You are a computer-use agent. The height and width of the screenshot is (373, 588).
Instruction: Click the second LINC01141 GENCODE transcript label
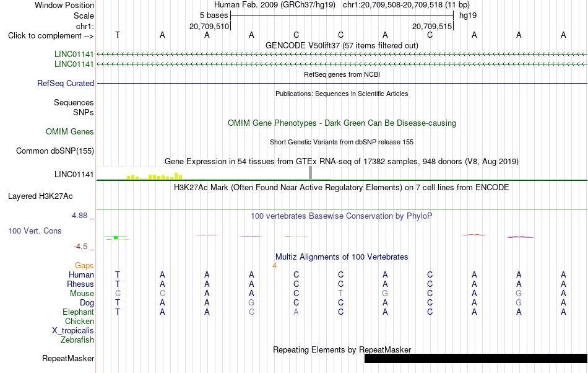click(74, 64)
